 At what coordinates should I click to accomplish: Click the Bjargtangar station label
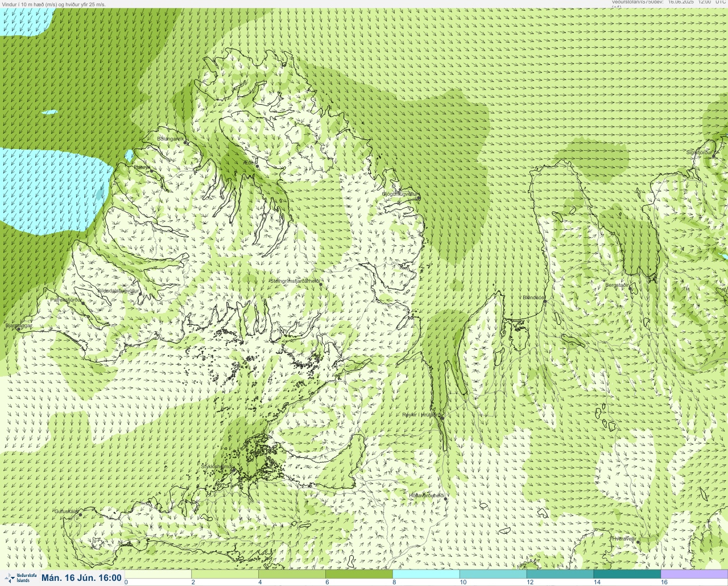[19, 325]
